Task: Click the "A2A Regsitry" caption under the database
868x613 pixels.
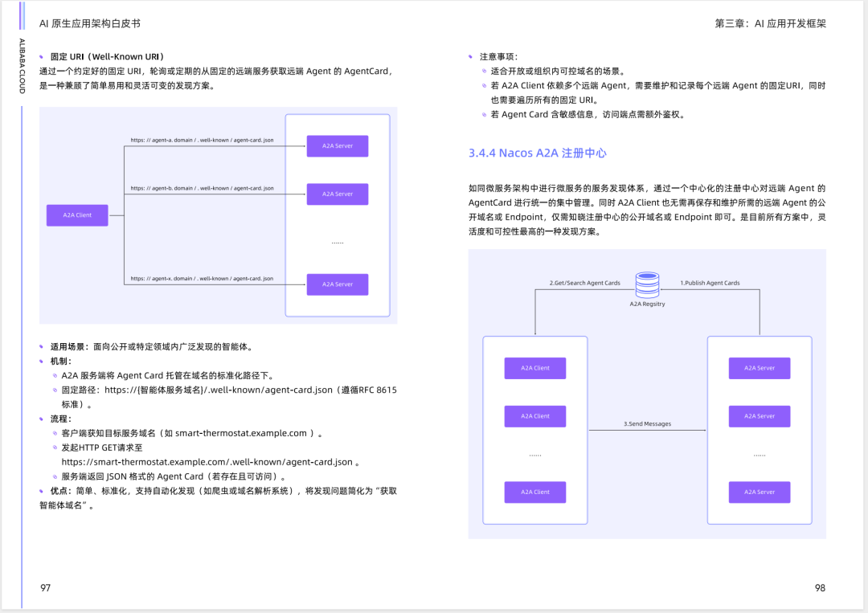Action: 647,304
